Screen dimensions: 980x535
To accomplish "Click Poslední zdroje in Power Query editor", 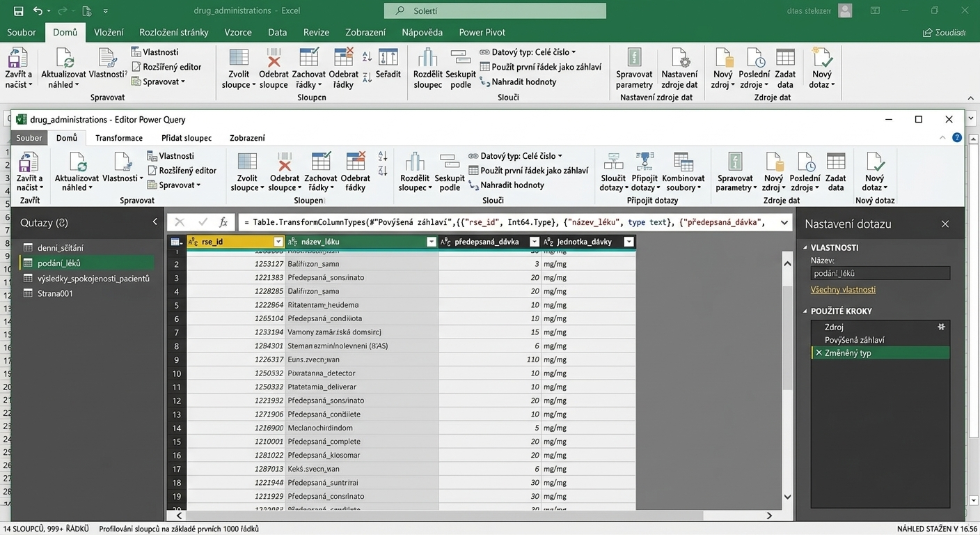I will click(x=805, y=172).
